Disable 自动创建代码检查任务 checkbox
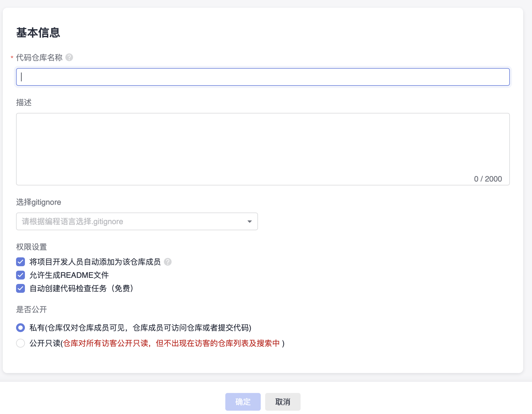The image size is (532, 414). pos(20,288)
